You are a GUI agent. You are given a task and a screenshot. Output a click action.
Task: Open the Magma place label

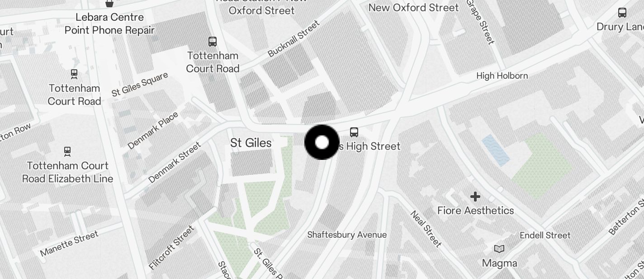[500, 263]
